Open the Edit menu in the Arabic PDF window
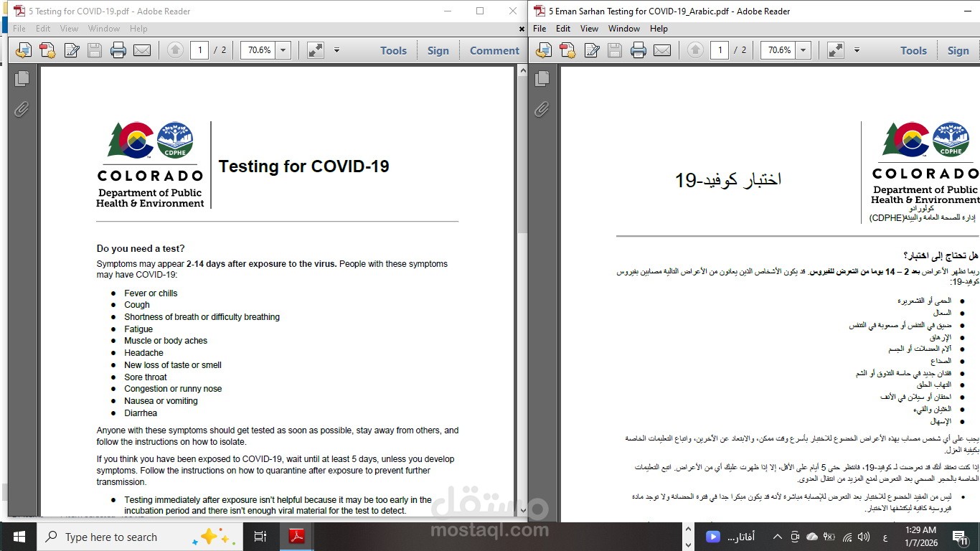980x551 pixels. 563,29
